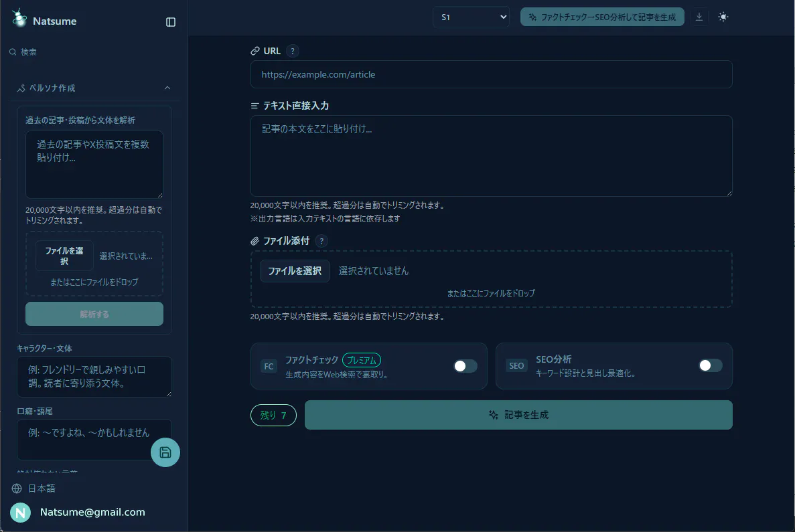The image size is (795, 532).
Task: Click the キーワード設計と見出し最適化 description
Action: tap(585, 373)
